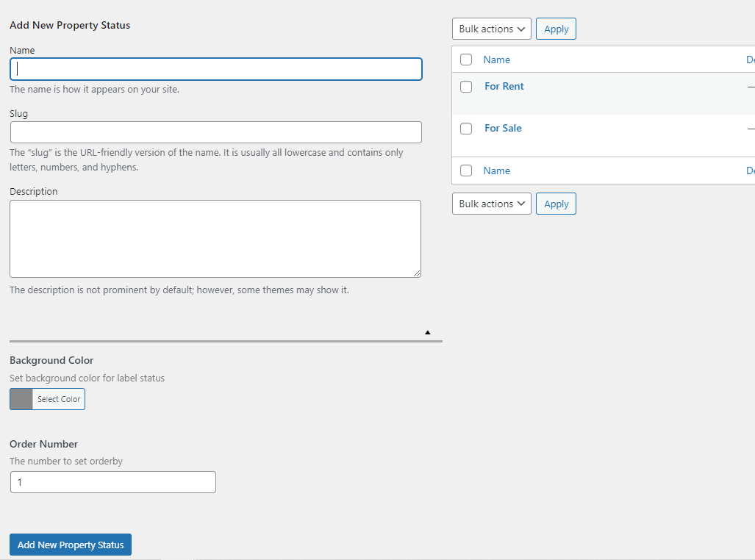
Task: Toggle the select-all checkbox in table footer
Action: (x=466, y=170)
